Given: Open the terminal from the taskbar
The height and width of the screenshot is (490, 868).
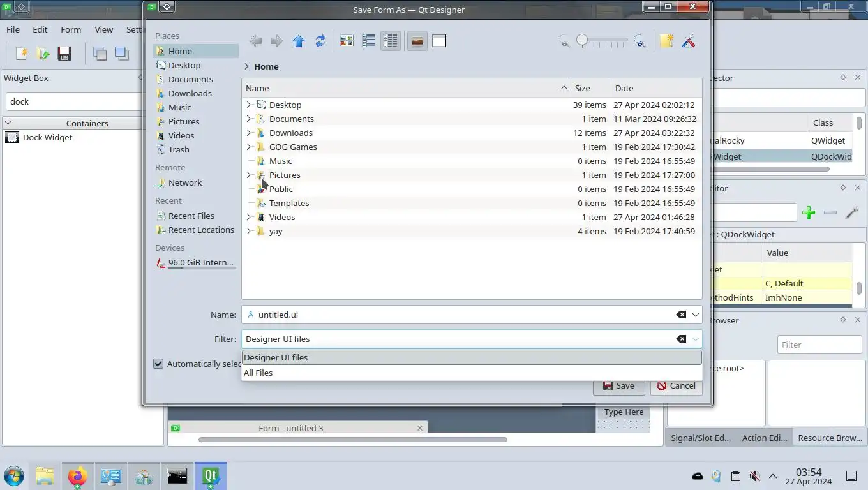Looking at the screenshot, I should (x=177, y=476).
